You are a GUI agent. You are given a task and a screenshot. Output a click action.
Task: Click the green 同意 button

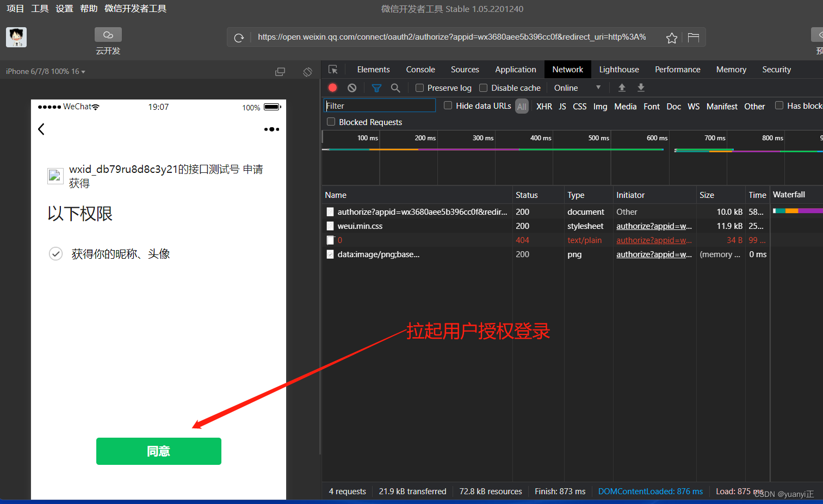[x=159, y=451]
